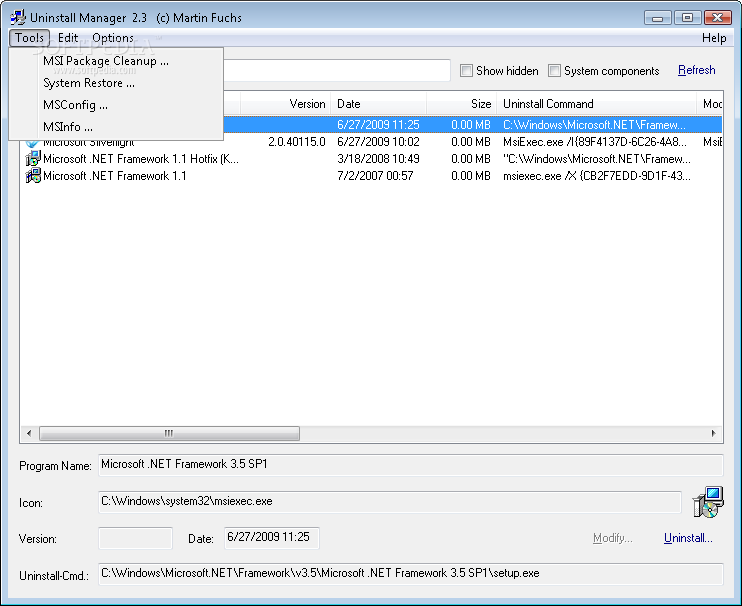The height and width of the screenshot is (606, 742).
Task: Click the scroll right arrow
Action: (x=713, y=433)
